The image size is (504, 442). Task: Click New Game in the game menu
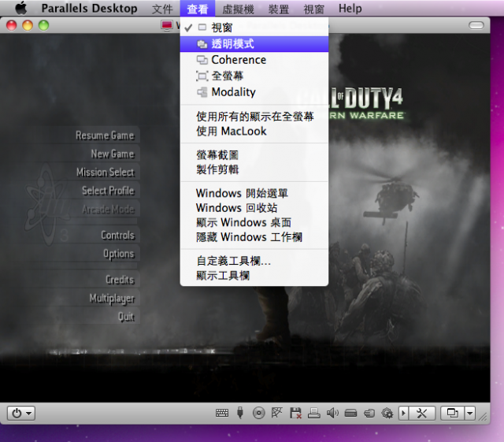(x=113, y=154)
